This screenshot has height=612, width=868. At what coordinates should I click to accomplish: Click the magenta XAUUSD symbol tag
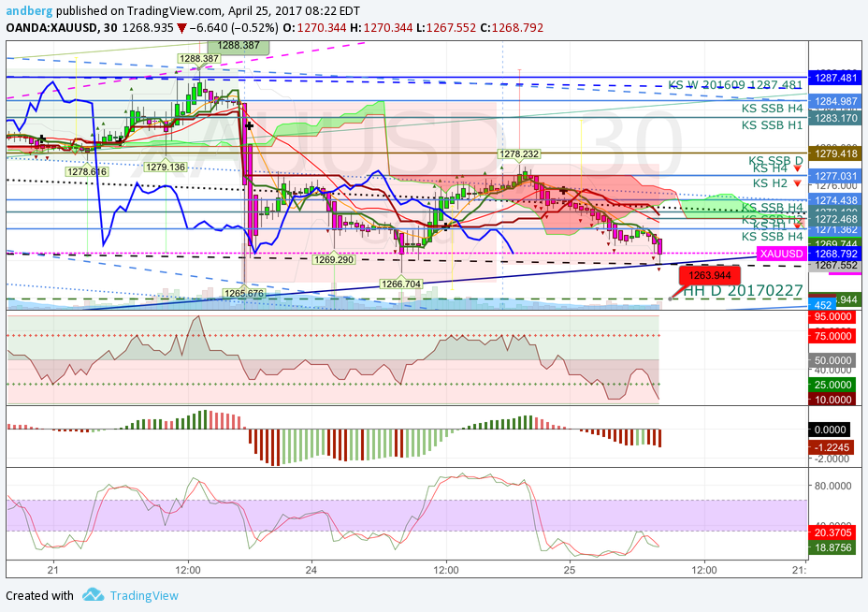click(x=781, y=254)
